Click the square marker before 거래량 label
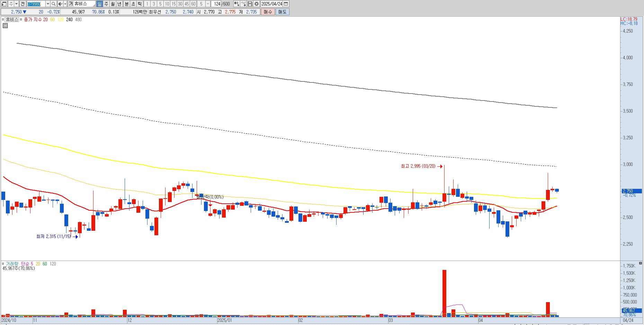The image size is (644, 325). [x=3, y=264]
